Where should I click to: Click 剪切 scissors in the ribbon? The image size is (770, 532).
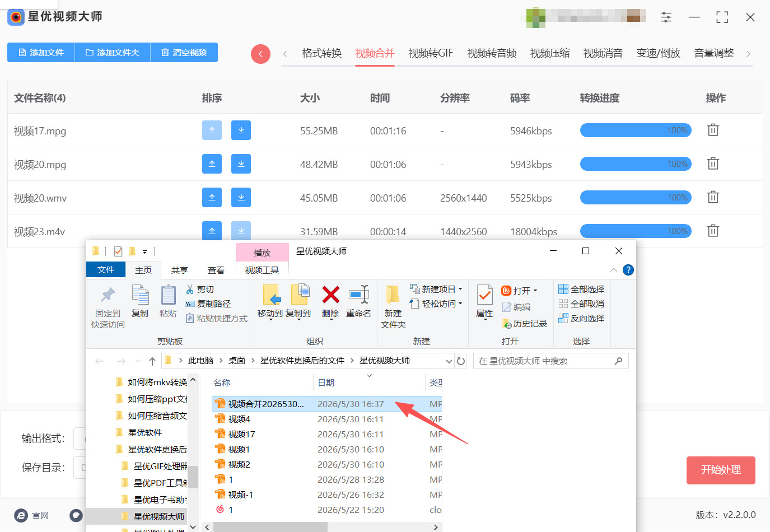[200, 290]
